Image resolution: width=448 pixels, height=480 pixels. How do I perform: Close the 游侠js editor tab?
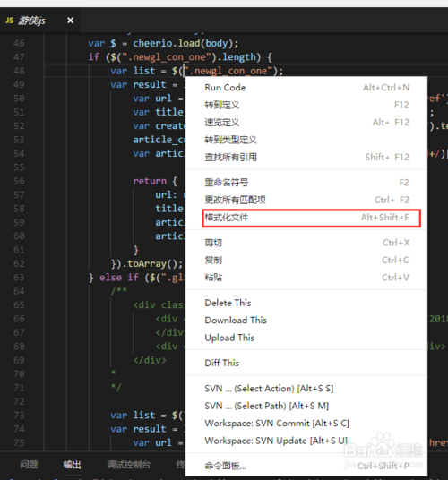71,21
